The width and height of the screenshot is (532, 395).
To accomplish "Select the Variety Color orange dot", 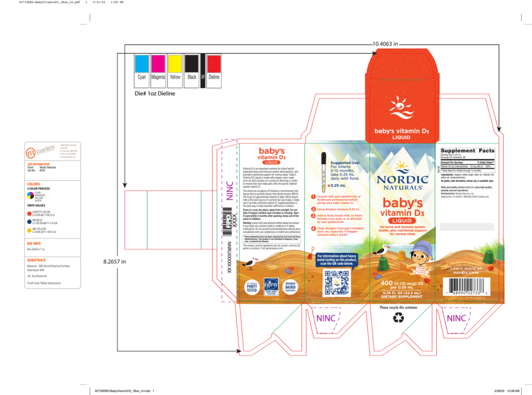I will pos(29,213).
